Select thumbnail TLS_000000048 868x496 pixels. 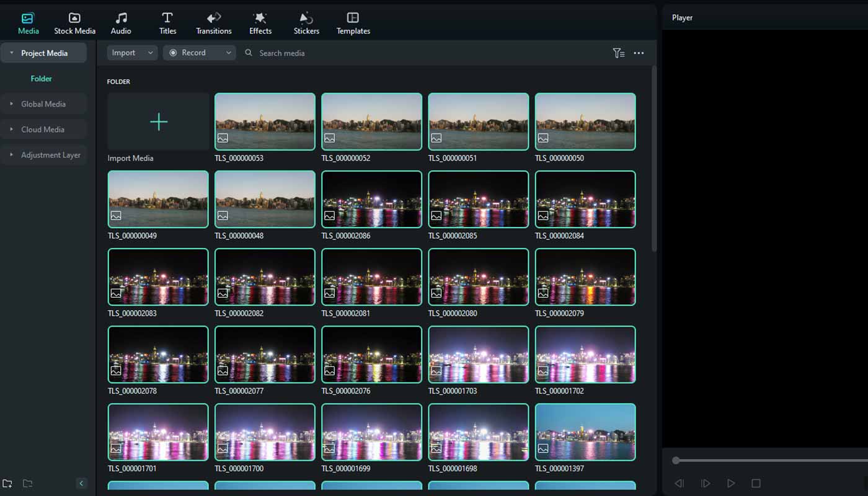point(265,199)
